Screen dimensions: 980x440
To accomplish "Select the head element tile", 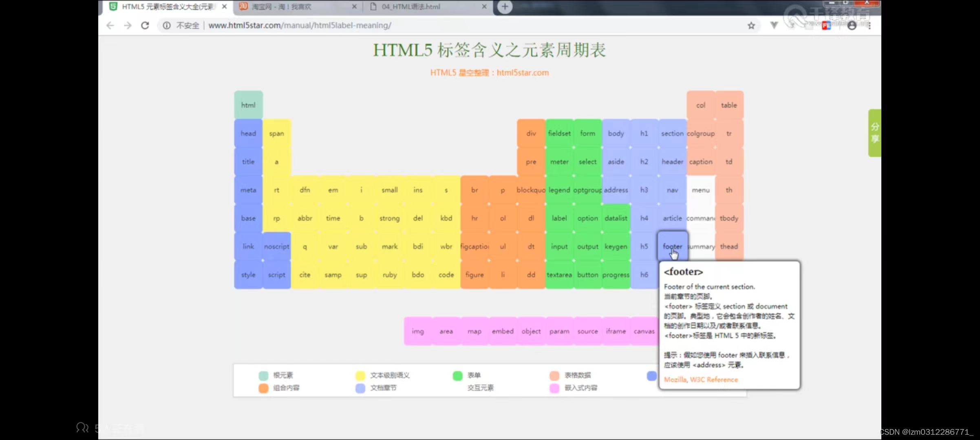I will 248,133.
